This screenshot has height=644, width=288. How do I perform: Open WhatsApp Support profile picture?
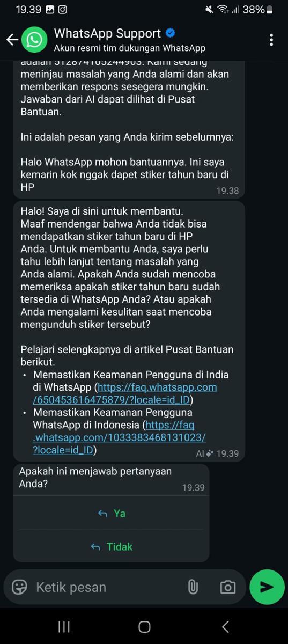pos(35,40)
